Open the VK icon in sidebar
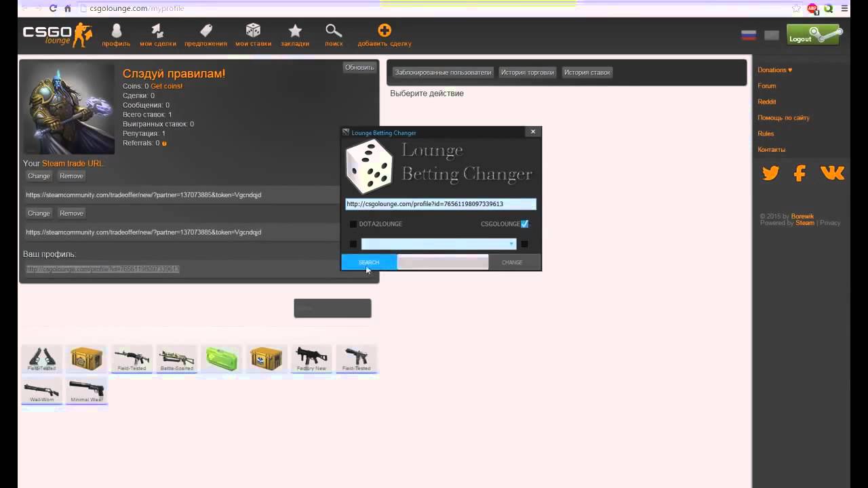 832,174
